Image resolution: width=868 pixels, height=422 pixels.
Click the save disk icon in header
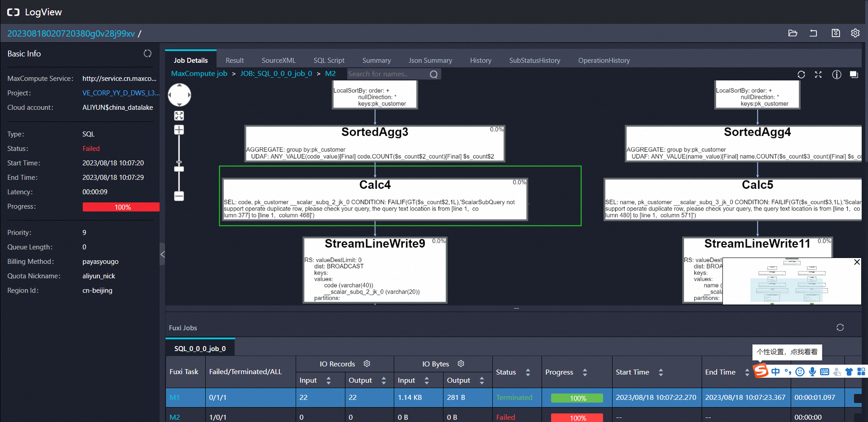tap(835, 33)
